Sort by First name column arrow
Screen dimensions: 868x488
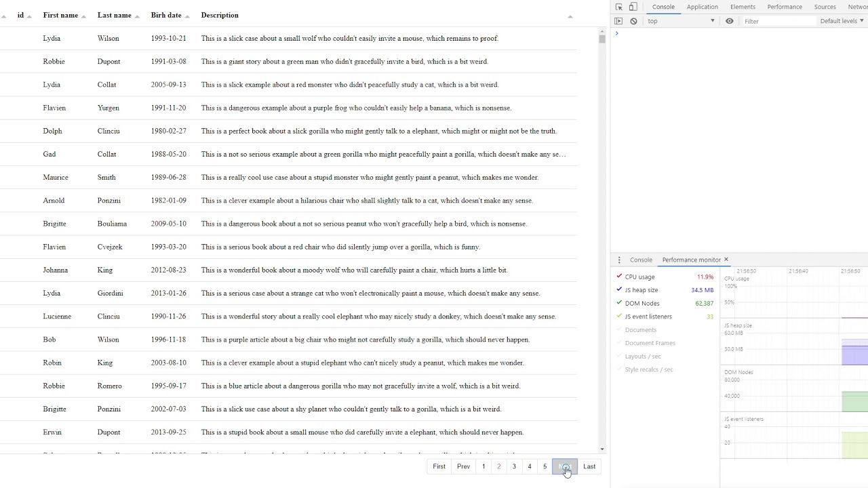[x=83, y=16]
